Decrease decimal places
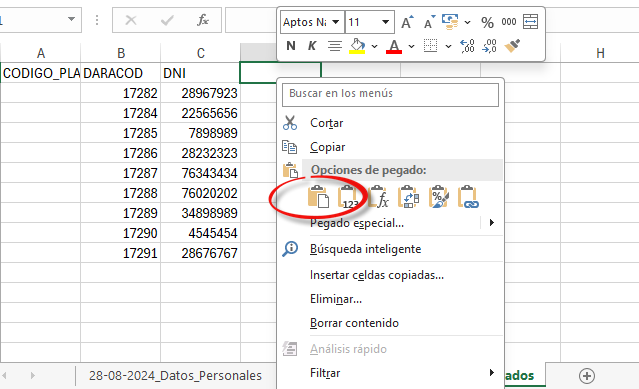This screenshot has height=389, width=639. pyautogui.click(x=489, y=46)
